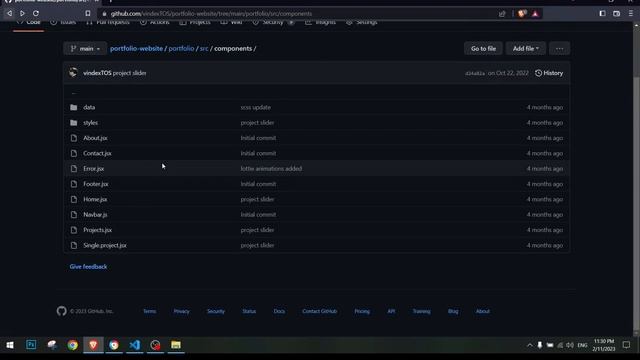Image resolution: width=640 pixels, height=360 pixels.
Task: Open Photoshop from taskbar
Action: tap(31, 345)
